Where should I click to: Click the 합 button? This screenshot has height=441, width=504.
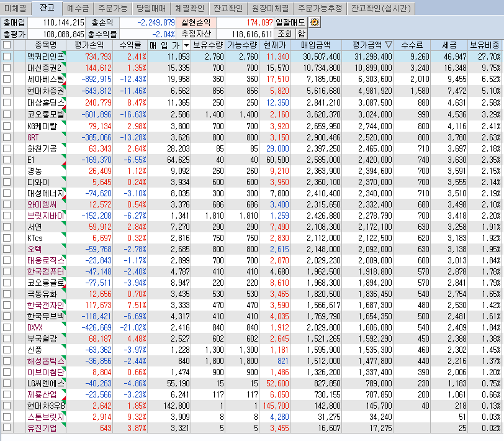pos(301,34)
